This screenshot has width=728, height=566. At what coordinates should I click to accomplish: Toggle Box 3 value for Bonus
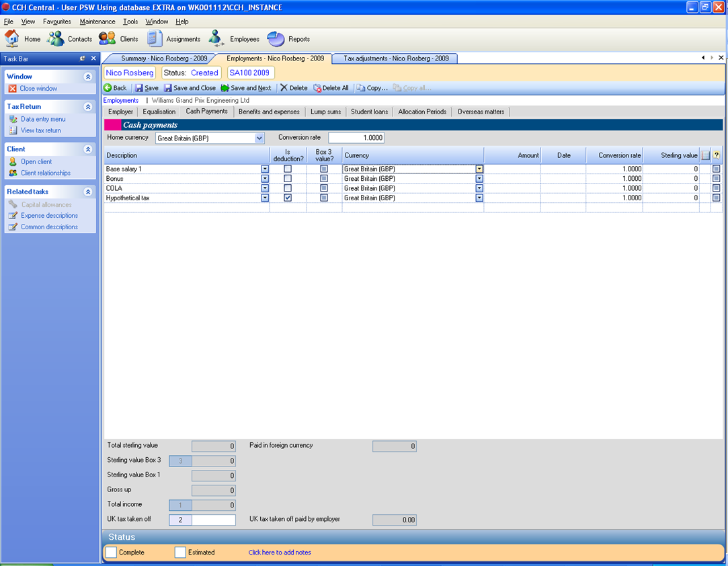tap(324, 179)
